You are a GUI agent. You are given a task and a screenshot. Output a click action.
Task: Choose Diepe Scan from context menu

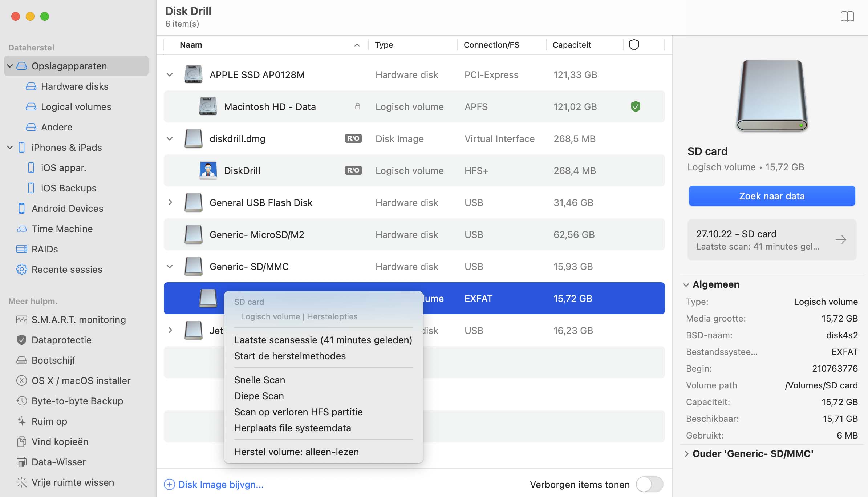click(x=259, y=396)
